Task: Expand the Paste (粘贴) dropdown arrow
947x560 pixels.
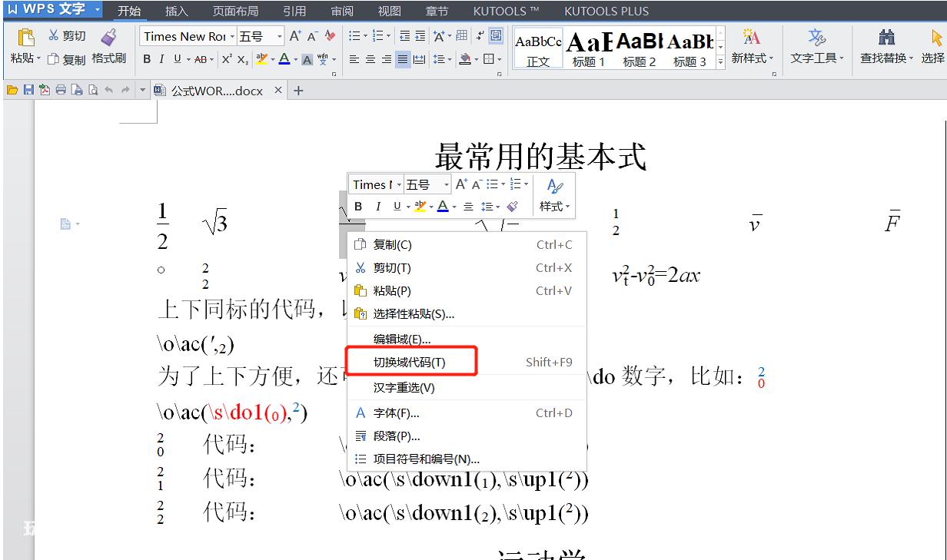Action: tap(40, 59)
